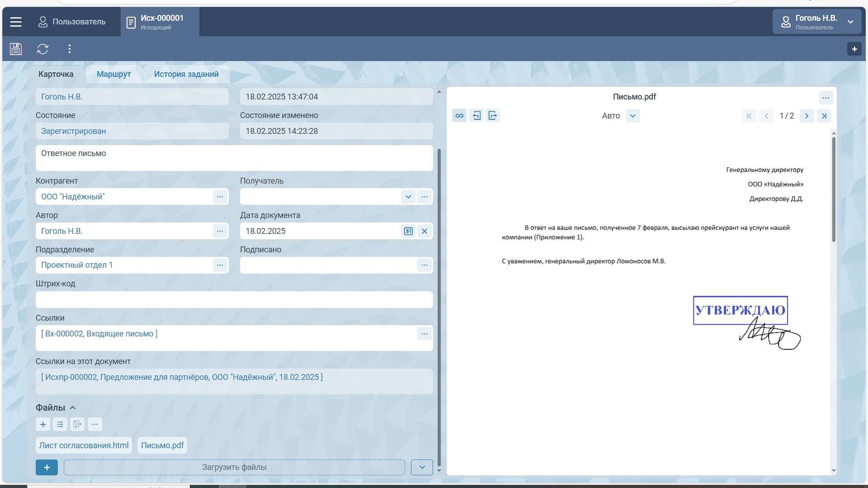
Task: Jump to last page of preview
Action: click(x=824, y=116)
